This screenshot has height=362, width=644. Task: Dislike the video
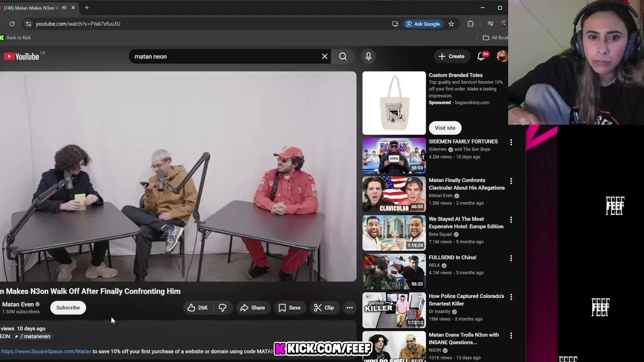point(222,308)
